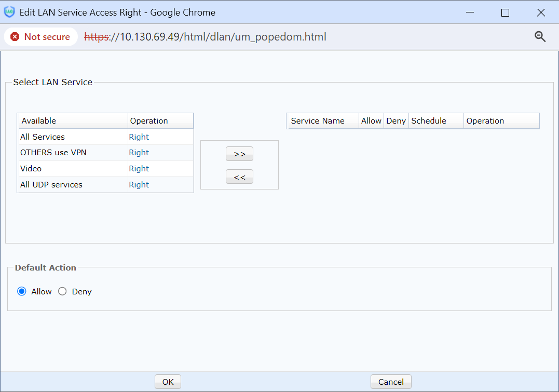559x392 pixels.
Task: Select the Deny default action radio
Action: (62, 291)
